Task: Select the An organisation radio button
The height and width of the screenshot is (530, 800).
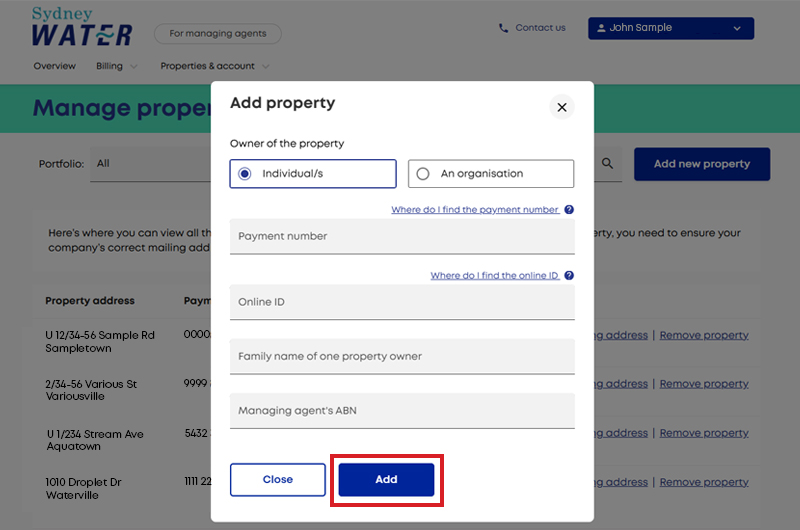Action: point(423,174)
